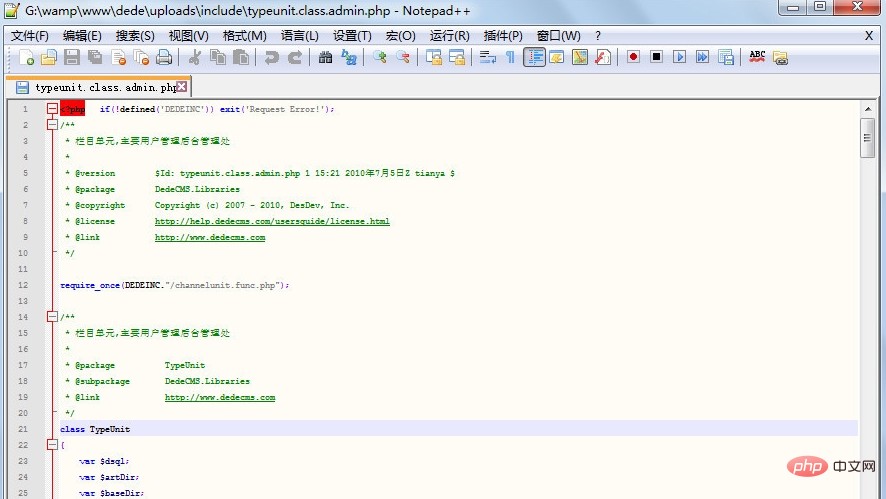Open Find with the binoculars icon
The width and height of the screenshot is (886, 499).
pos(325,57)
